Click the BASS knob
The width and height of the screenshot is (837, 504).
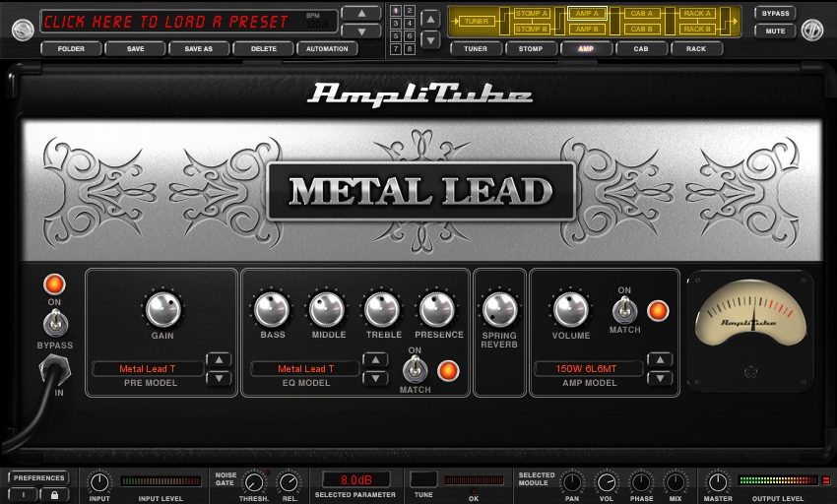pyautogui.click(x=272, y=309)
